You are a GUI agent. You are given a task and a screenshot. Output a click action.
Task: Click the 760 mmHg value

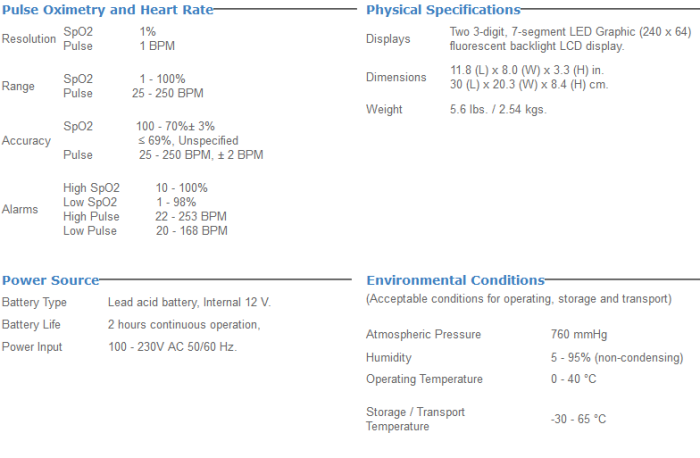(578, 335)
